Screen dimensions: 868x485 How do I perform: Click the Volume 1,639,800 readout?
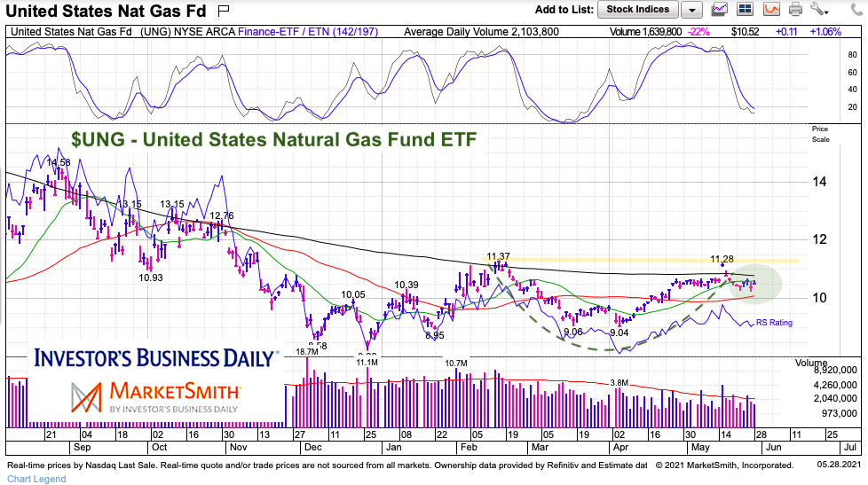coord(645,32)
